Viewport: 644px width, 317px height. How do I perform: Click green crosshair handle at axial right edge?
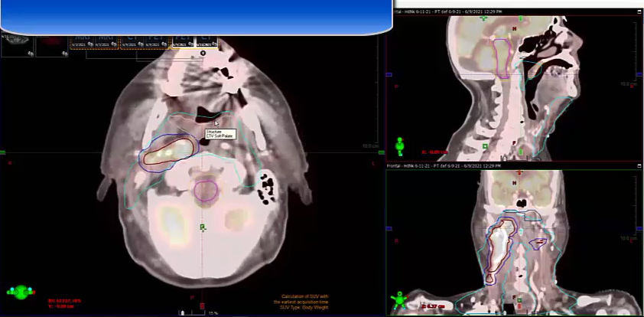click(x=382, y=152)
